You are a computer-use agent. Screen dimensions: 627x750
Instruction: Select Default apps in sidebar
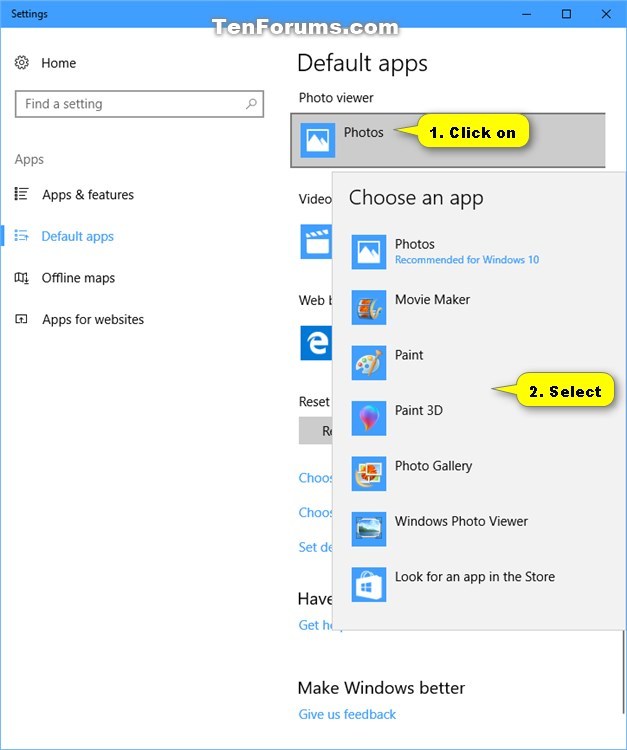[77, 236]
